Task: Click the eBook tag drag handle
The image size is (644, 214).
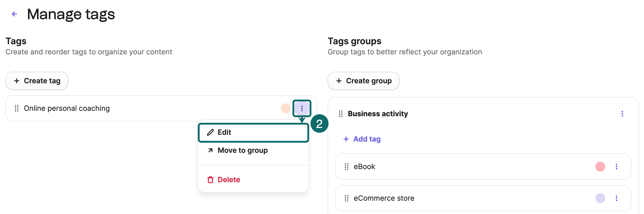Action: click(347, 167)
